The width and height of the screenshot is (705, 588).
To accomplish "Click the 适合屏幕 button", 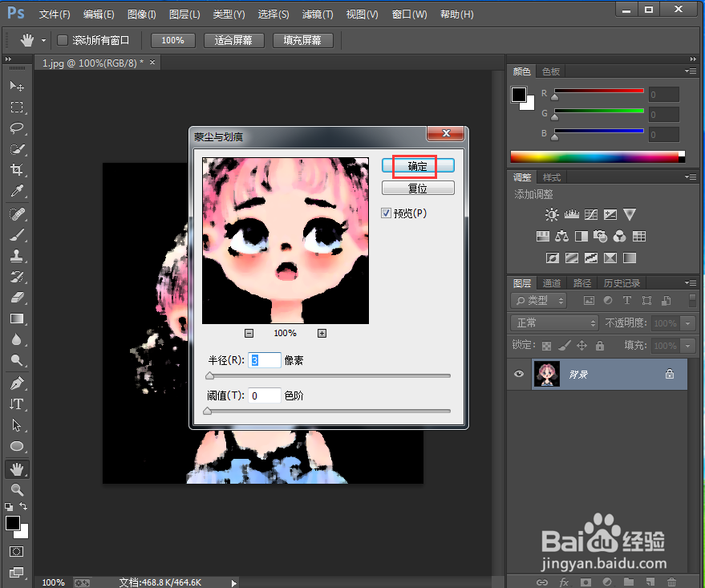I will pos(234,40).
